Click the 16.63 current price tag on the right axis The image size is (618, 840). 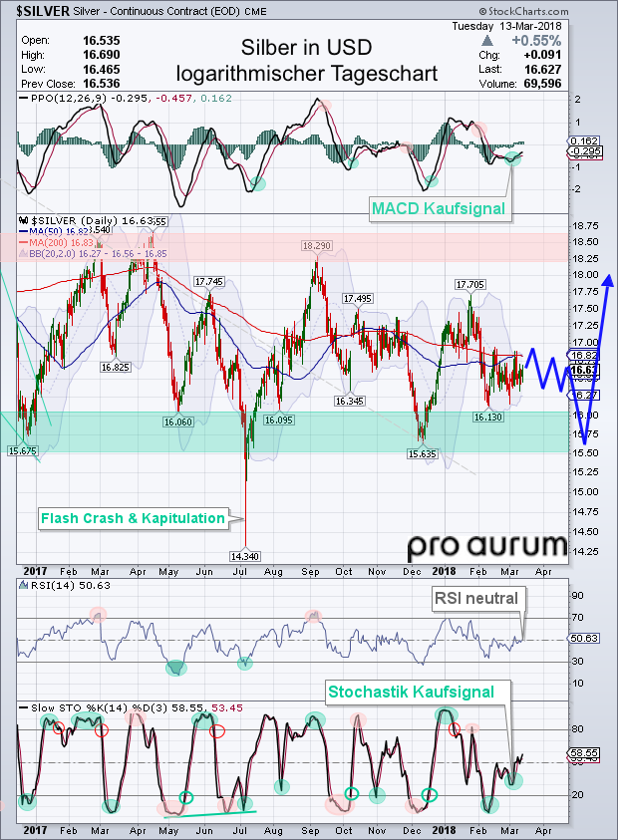pyautogui.click(x=583, y=371)
